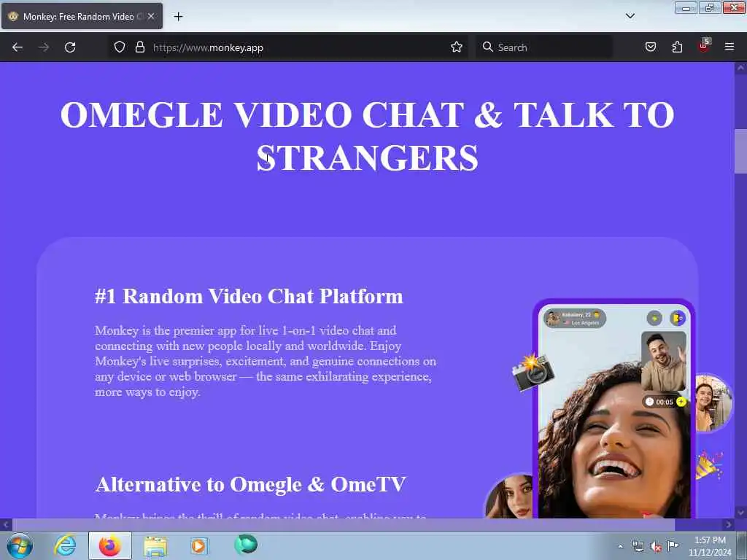Click the heading Omegle Video Chat & Talk to Strangers

tap(368, 136)
